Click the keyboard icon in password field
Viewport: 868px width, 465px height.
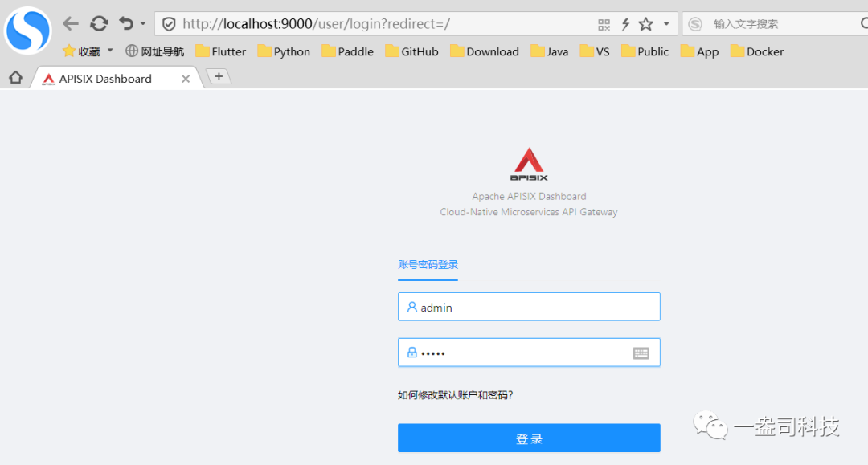tap(641, 353)
